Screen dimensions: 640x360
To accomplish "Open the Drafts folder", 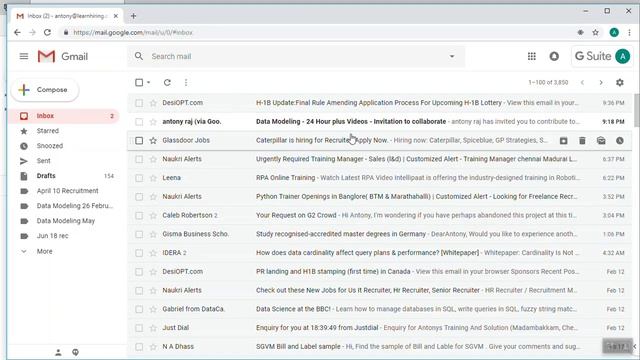I will pos(46,176).
